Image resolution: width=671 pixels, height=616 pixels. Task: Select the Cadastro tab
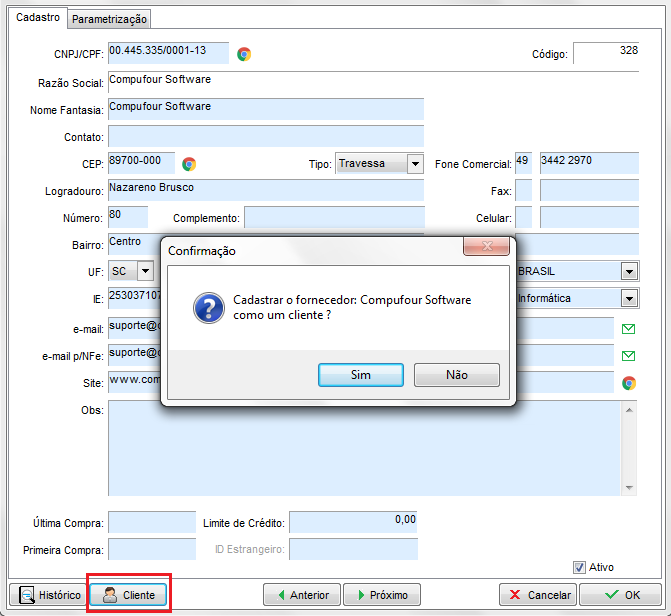[38, 18]
